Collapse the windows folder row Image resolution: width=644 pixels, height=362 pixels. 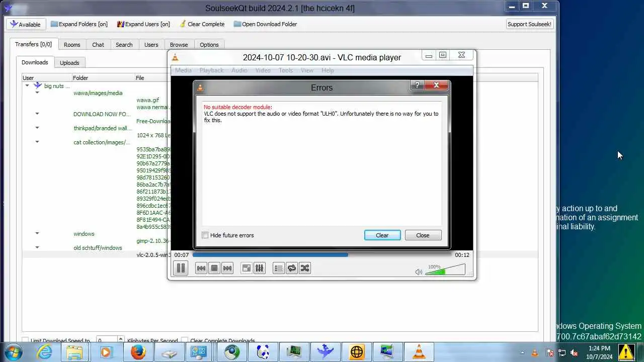pyautogui.click(x=37, y=234)
